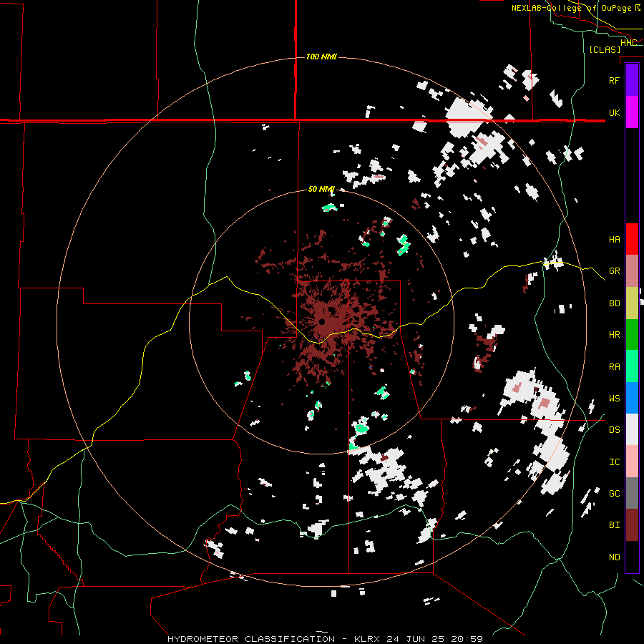Click the GC gray legend swatch
The height and width of the screenshot is (644, 644).
632,493
